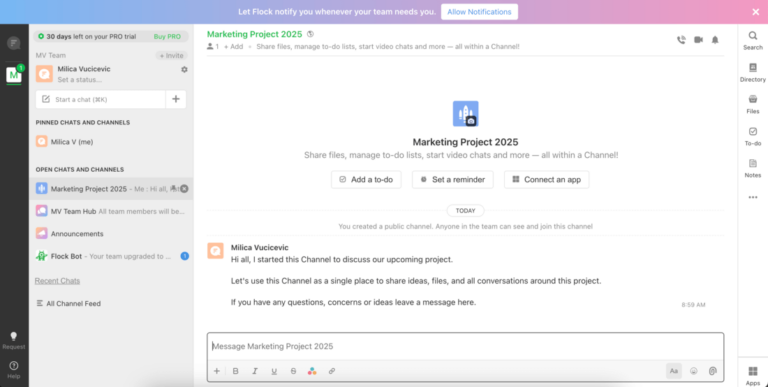
Task: Click Set a status text
Action: (79, 79)
